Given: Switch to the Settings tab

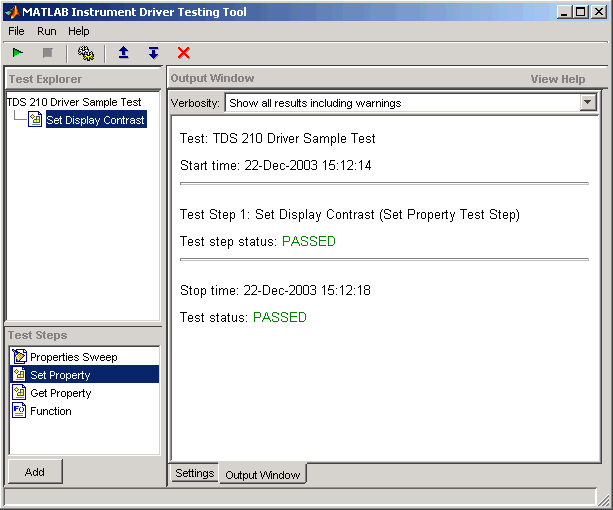Looking at the screenshot, I should (195, 473).
